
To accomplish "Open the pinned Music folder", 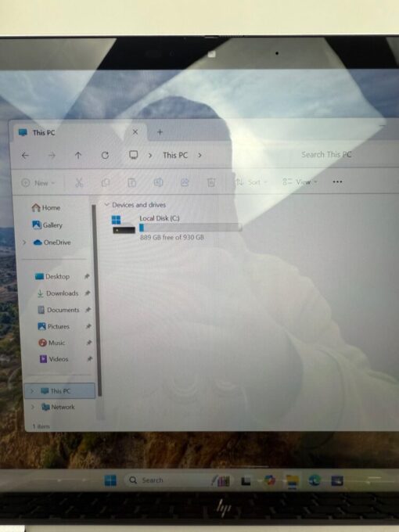I will 52,343.
